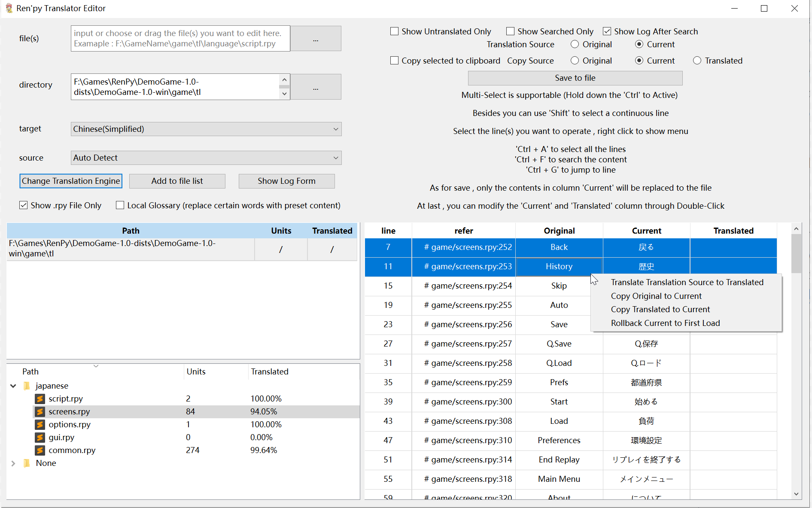
Task: Click Show Log Form button
Action: [x=286, y=181]
